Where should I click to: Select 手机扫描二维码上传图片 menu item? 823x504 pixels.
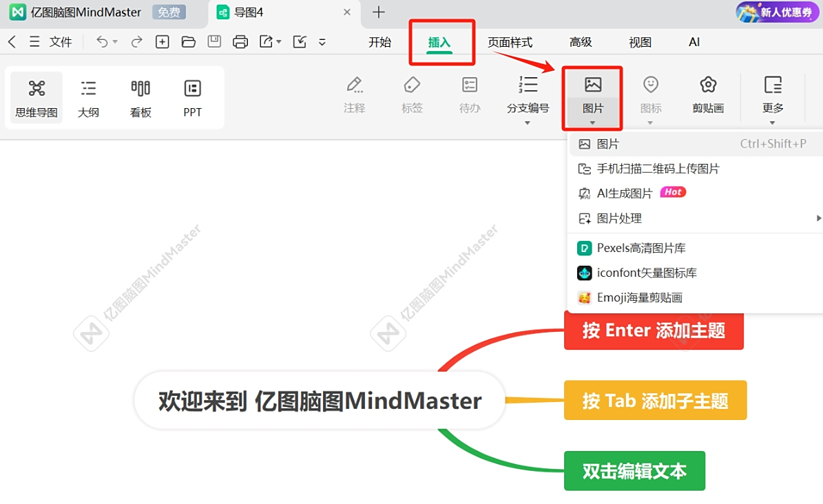(696, 169)
